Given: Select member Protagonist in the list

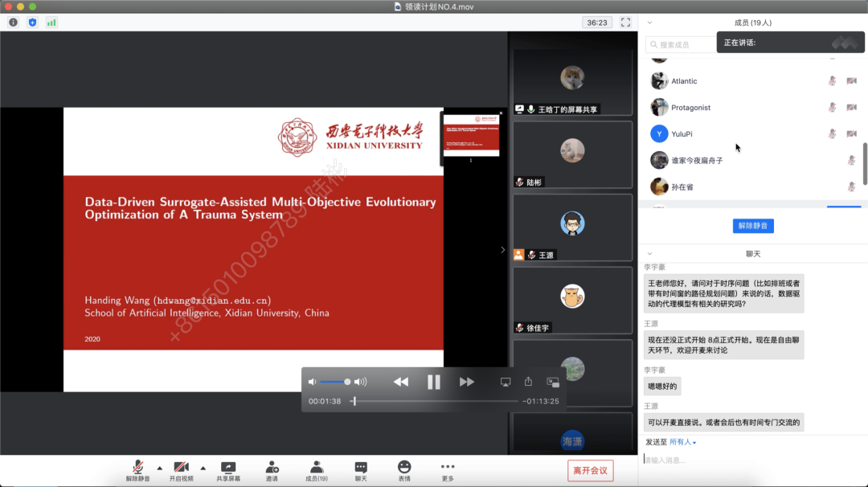Looking at the screenshot, I should click(753, 108).
